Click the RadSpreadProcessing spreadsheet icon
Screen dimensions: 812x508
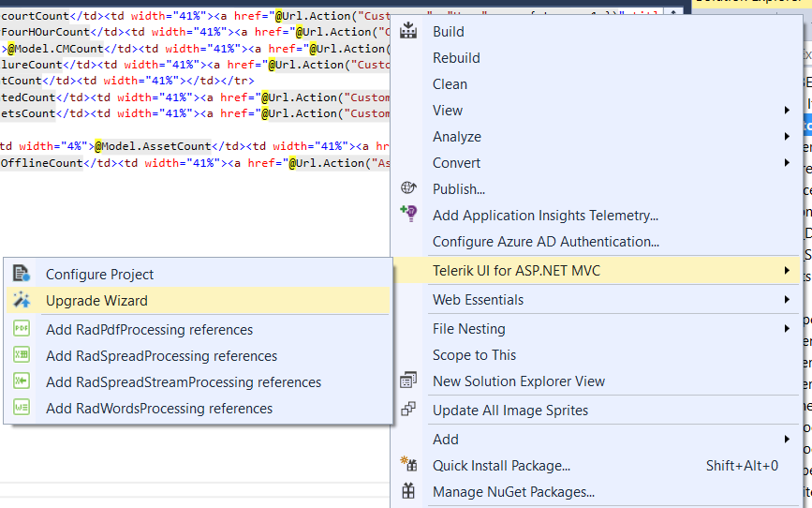click(x=22, y=355)
